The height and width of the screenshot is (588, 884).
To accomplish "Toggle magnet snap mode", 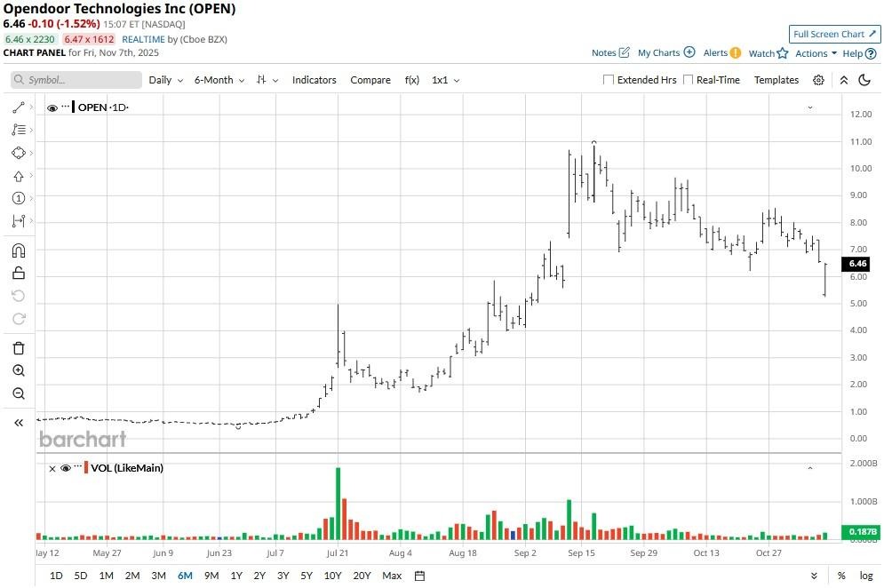I will (x=18, y=250).
